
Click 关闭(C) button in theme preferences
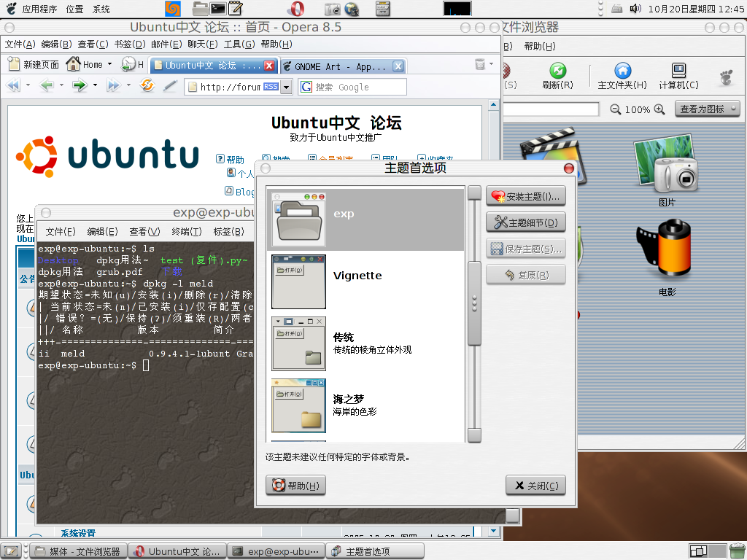(536, 485)
